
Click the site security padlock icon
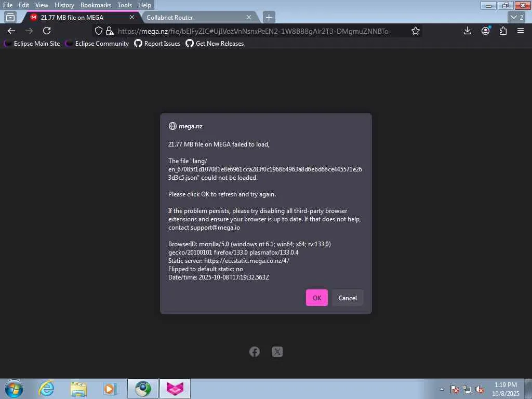pyautogui.click(x=109, y=31)
